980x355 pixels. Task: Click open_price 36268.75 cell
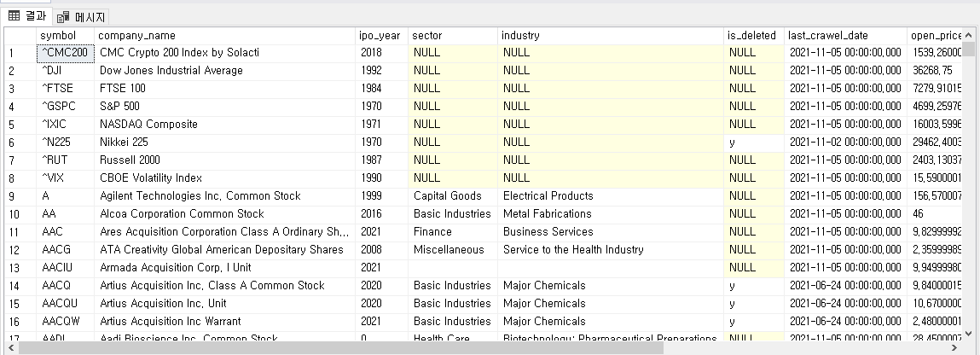[x=935, y=71]
